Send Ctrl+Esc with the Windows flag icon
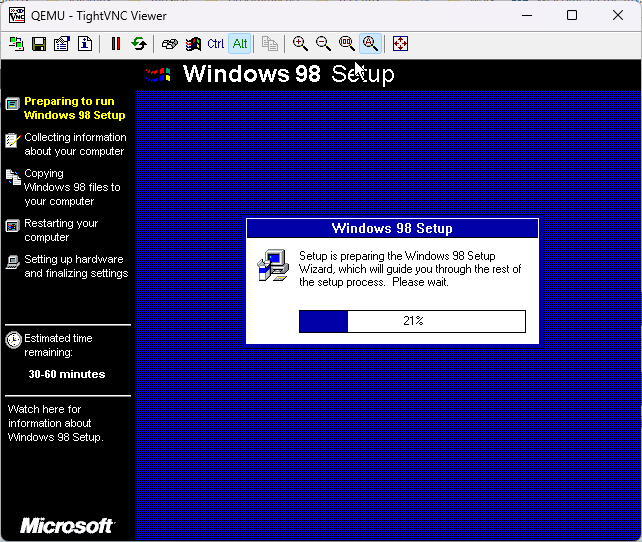The image size is (642, 542). point(193,44)
